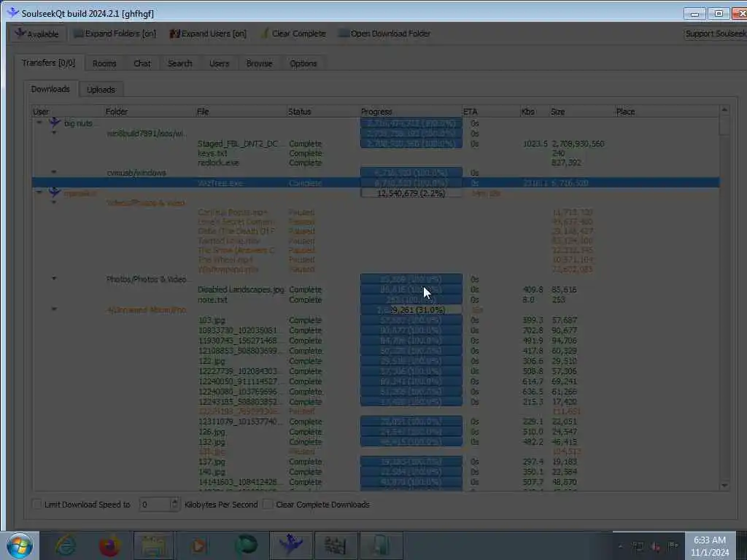The height and width of the screenshot is (560, 747).
Task: Click the 31.0% folder progress bar
Action: point(411,310)
